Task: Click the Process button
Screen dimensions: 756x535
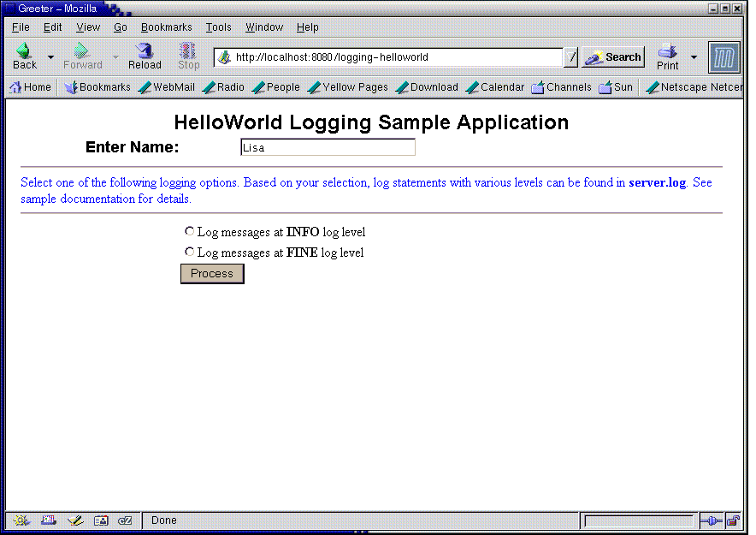Action: click(211, 273)
